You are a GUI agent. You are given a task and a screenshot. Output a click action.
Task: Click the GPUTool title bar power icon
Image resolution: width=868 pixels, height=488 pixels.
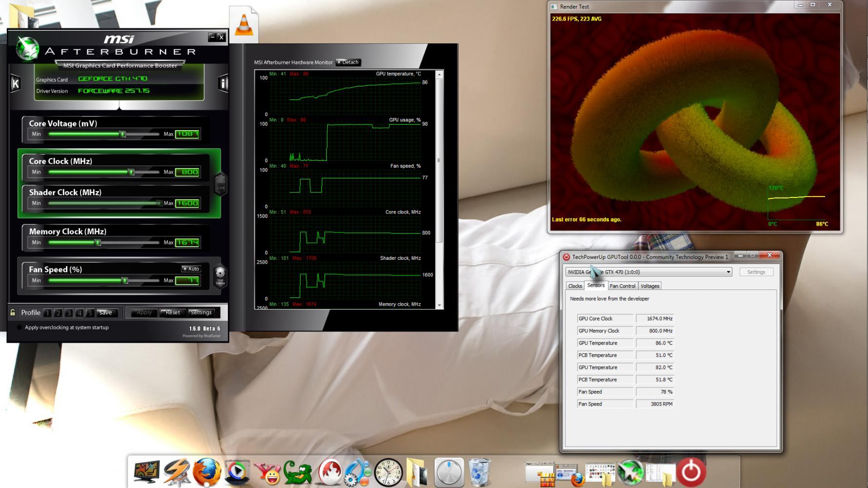coord(566,257)
